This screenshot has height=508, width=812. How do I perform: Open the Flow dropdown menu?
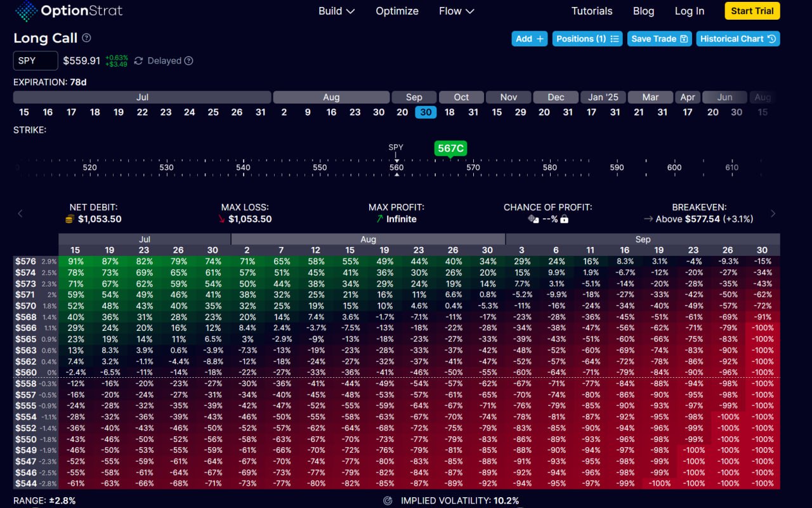coord(456,11)
